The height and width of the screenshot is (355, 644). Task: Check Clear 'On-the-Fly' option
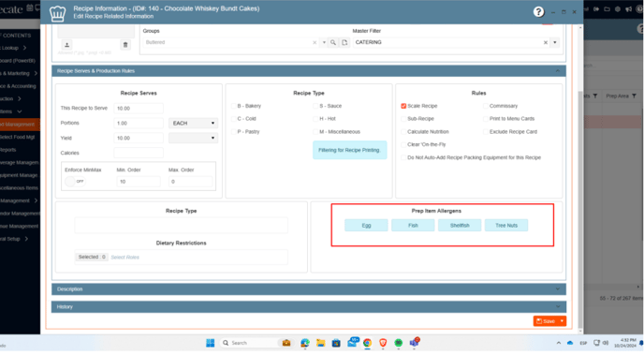(x=403, y=144)
